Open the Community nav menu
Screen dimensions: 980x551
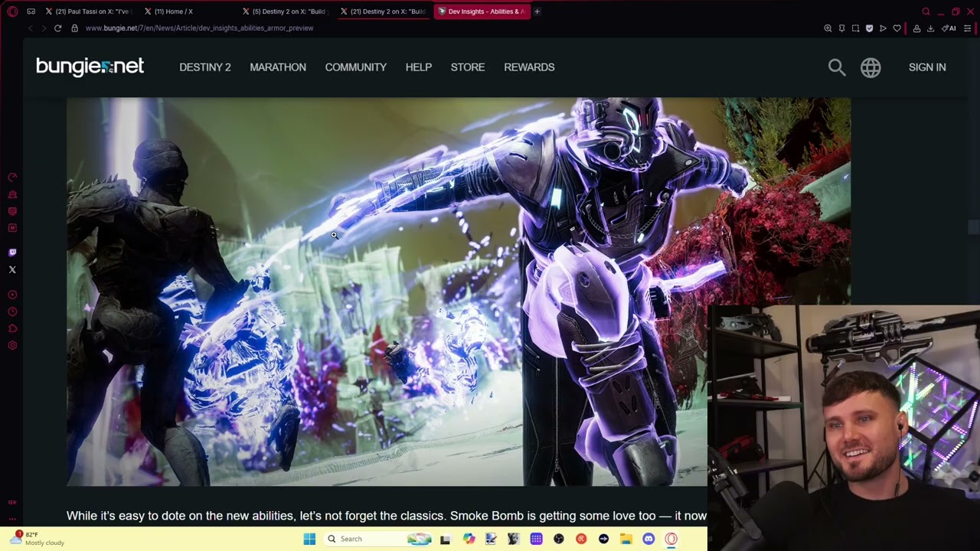[x=356, y=67]
